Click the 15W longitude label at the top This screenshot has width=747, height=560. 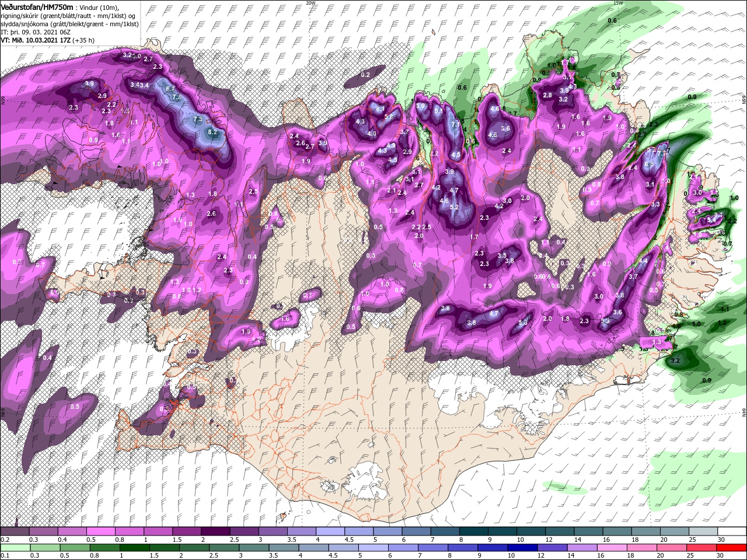618,3
